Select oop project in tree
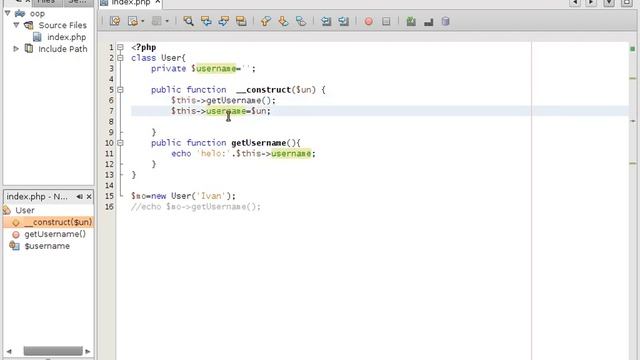 click(x=37, y=13)
